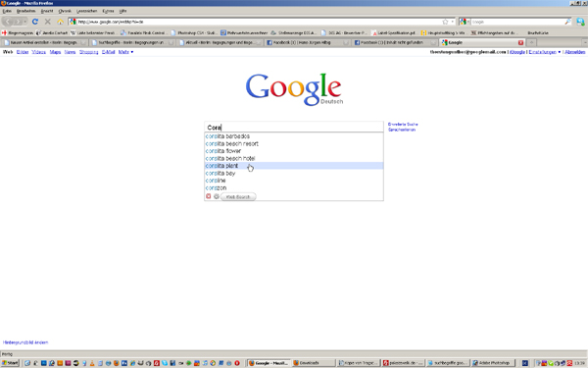Click the site favicon in the address bar
Screen dimensions: 588x368
pyautogui.click(x=73, y=22)
